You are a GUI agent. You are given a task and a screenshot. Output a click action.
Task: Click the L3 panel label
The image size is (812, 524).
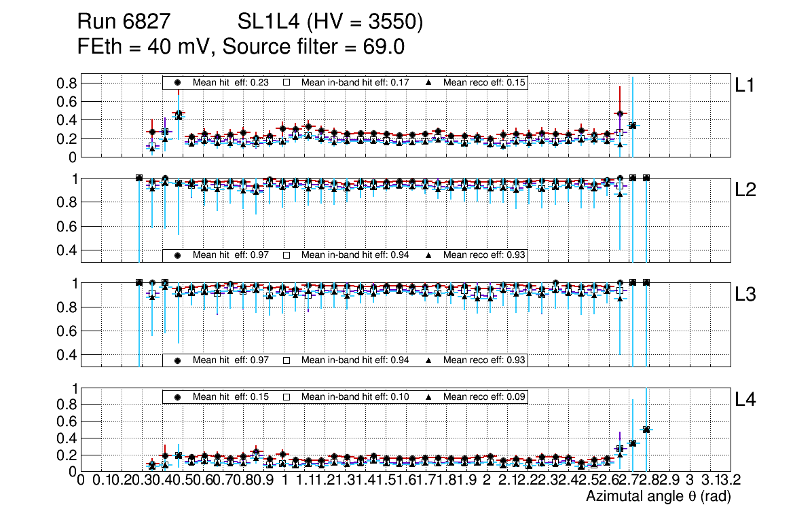point(746,295)
